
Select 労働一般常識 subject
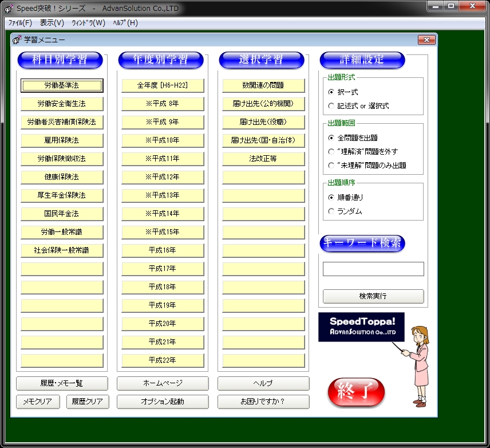click(x=62, y=232)
